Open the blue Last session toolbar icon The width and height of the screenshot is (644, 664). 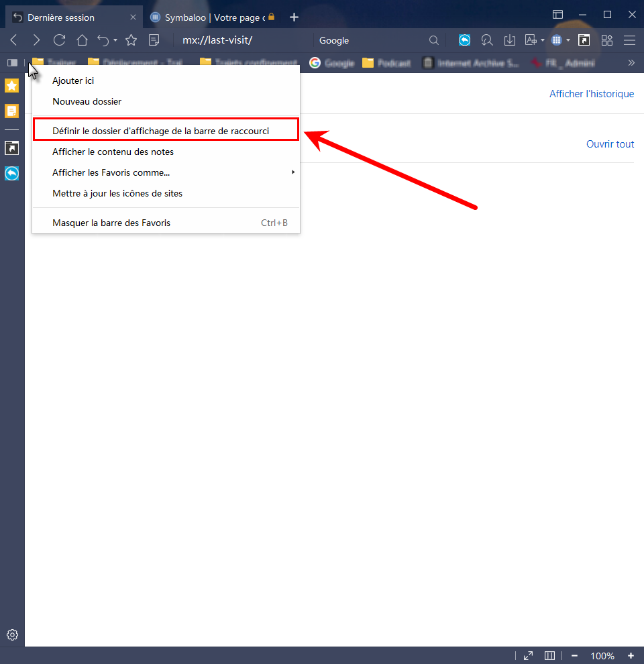tap(465, 40)
